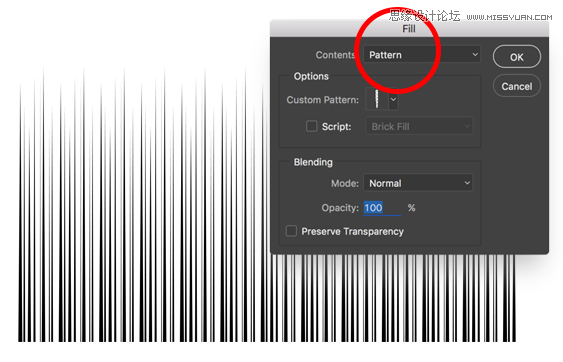The width and height of the screenshot is (563, 362).
Task: Open the Contents dropdown showing Pattern
Action: [422, 55]
